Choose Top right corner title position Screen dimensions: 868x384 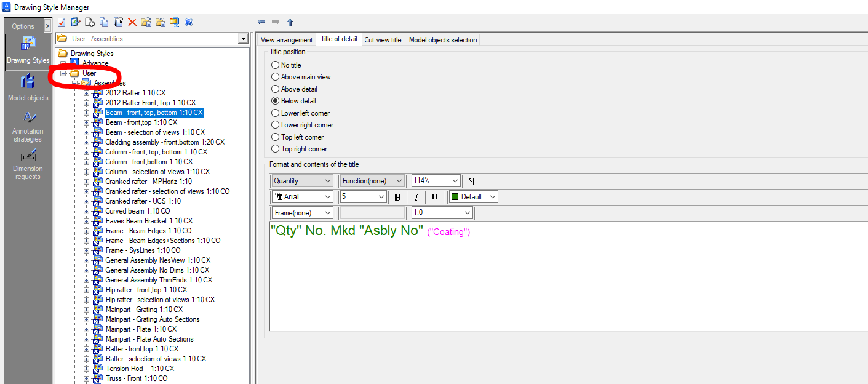point(276,148)
